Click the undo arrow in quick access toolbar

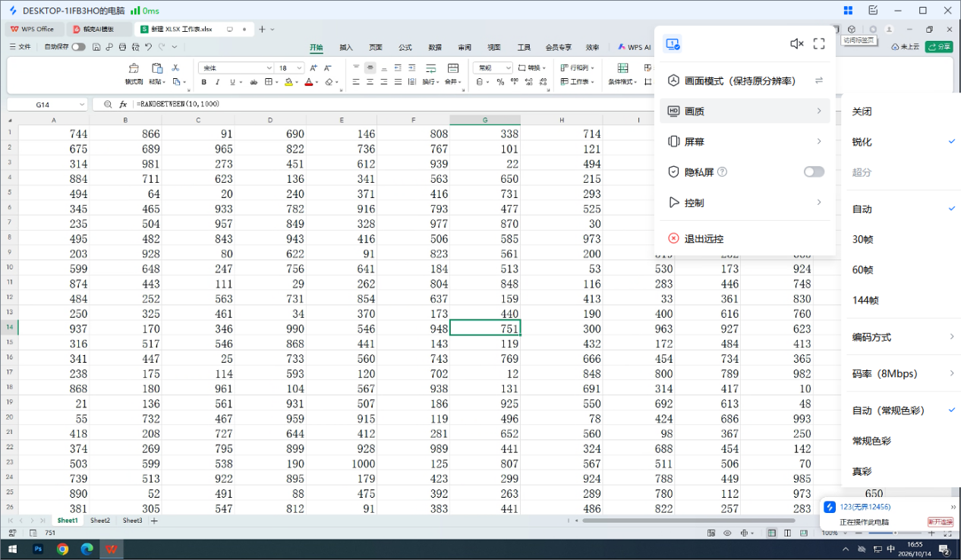pyautogui.click(x=149, y=47)
